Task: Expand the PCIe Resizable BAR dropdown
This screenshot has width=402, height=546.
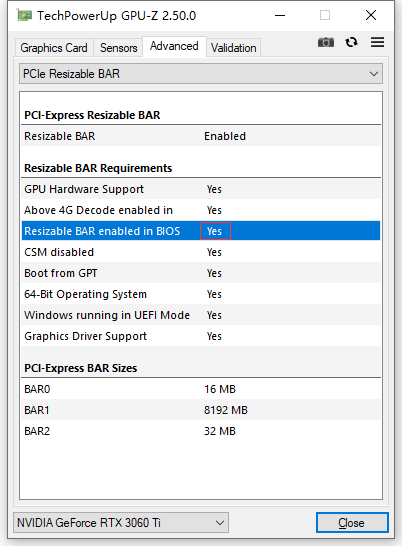Action: tap(201, 74)
